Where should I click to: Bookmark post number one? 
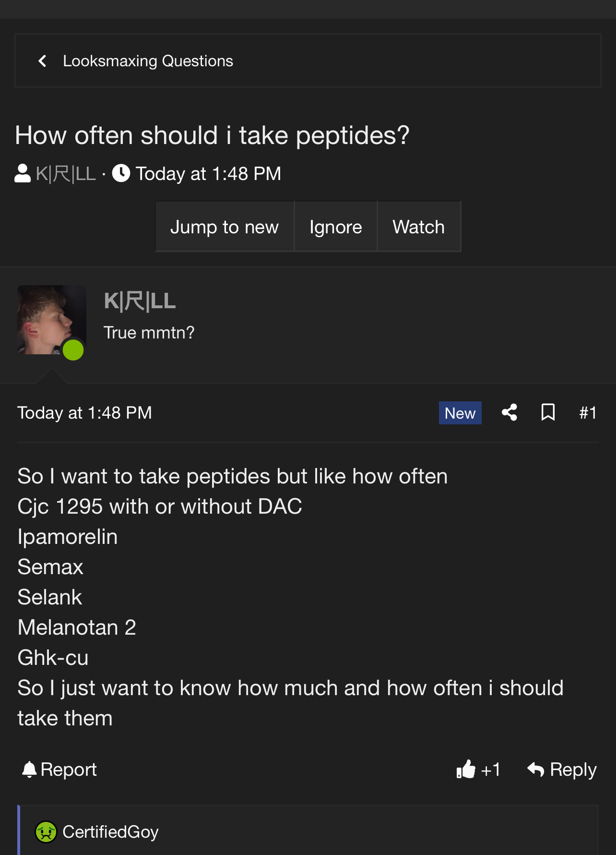pyautogui.click(x=548, y=412)
